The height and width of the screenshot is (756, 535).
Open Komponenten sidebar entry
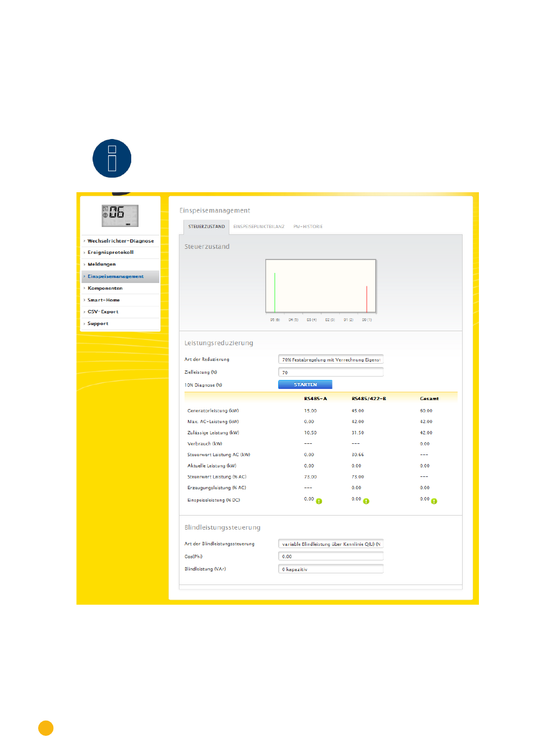click(x=120, y=288)
